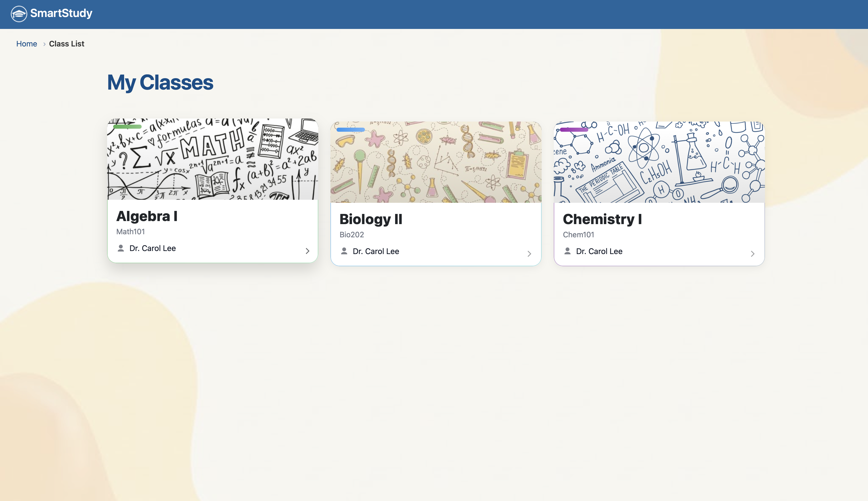
Task: Click person icon on Chemistry I card
Action: click(x=567, y=251)
